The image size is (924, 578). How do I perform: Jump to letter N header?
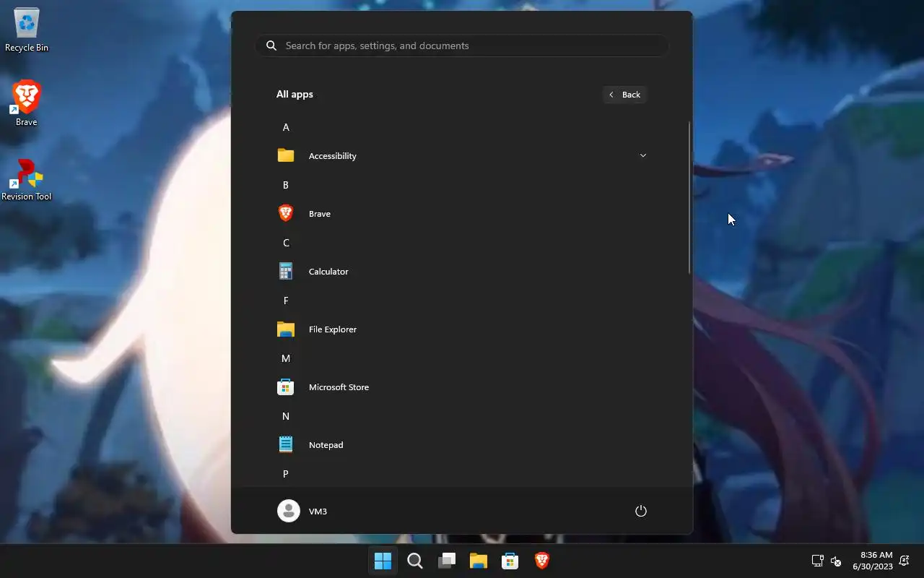tap(286, 416)
